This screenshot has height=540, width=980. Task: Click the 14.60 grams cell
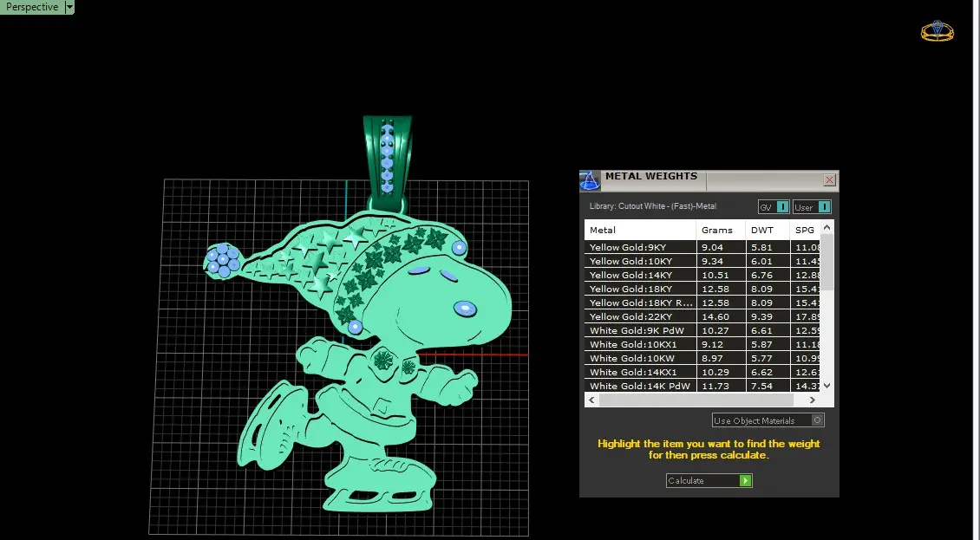[x=721, y=317]
